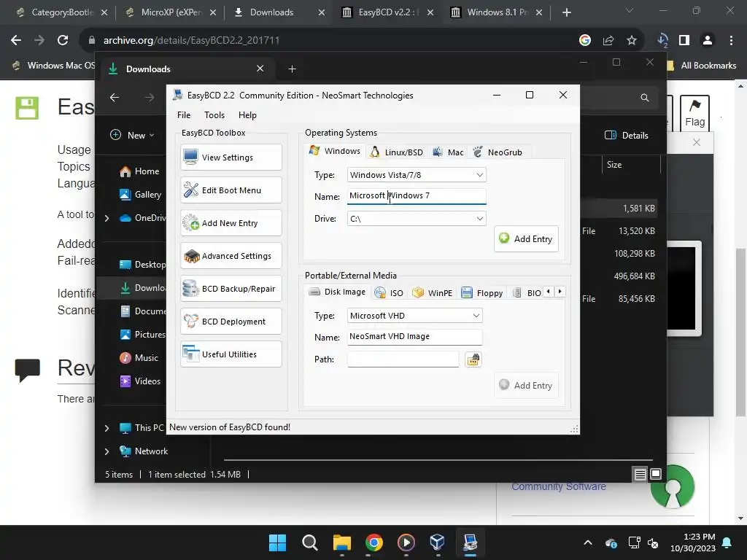Viewport: 747px width, 560px height.
Task: Open Videos folder in explorer sidebar
Action: coord(140,381)
